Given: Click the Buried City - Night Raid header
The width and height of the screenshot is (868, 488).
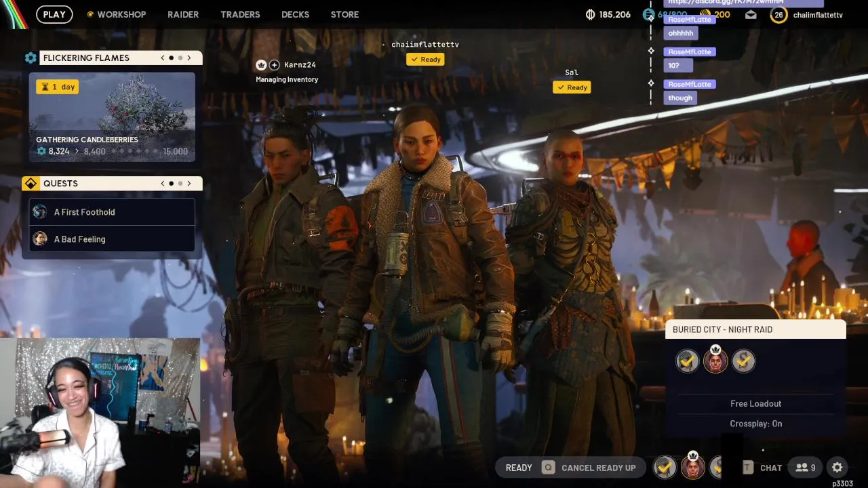Looking at the screenshot, I should click(x=755, y=329).
